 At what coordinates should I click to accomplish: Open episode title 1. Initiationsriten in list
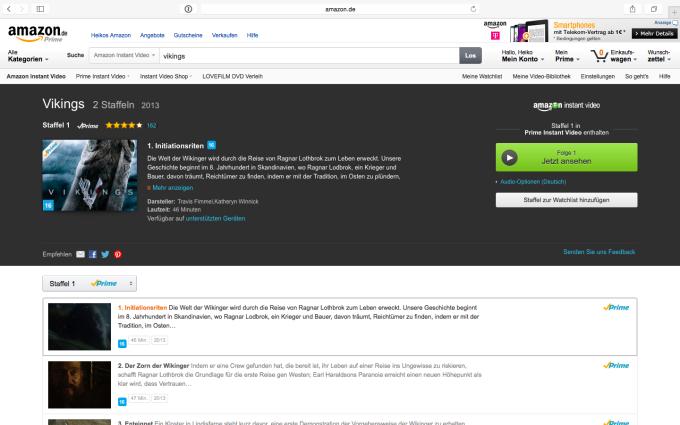click(142, 307)
